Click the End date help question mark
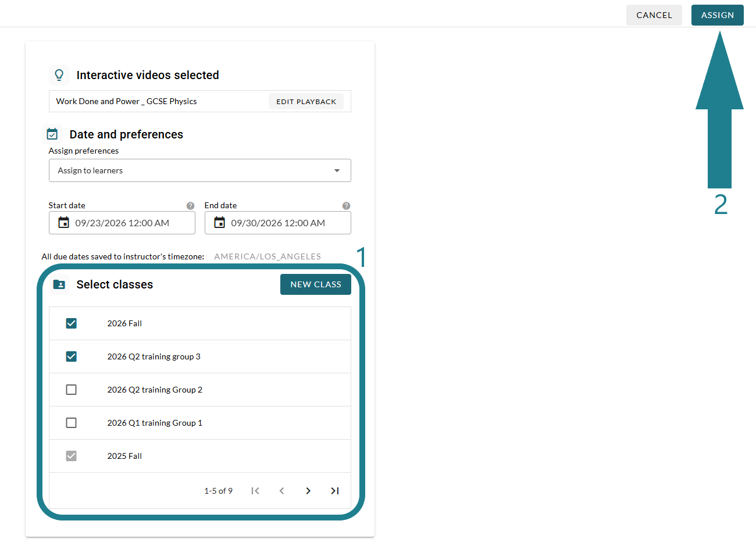This screenshot has width=756, height=542. [346, 206]
